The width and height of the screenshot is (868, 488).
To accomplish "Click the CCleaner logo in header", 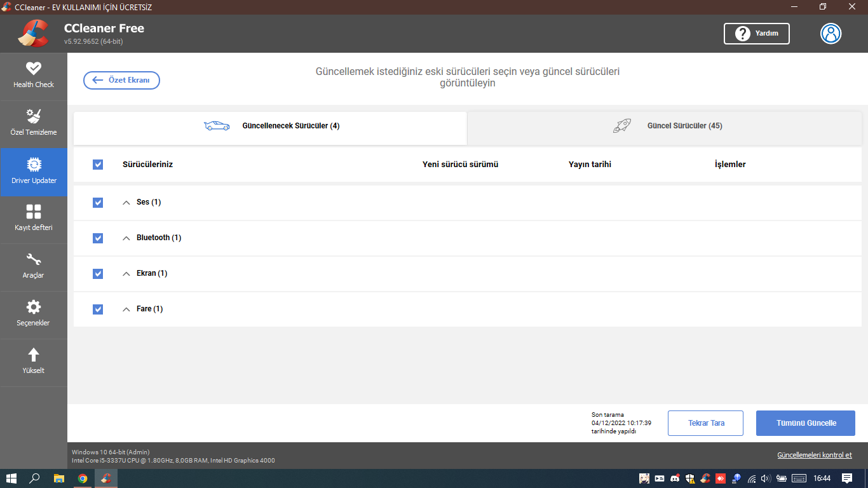I will [33, 34].
